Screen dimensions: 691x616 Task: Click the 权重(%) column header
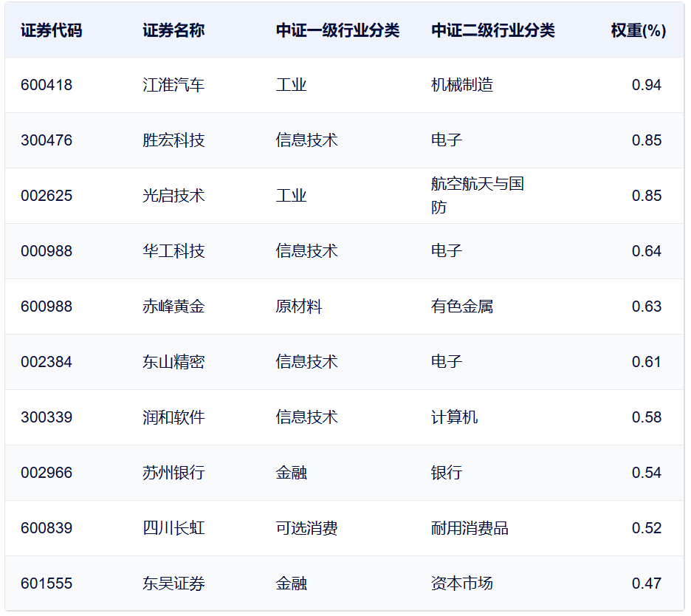click(638, 30)
